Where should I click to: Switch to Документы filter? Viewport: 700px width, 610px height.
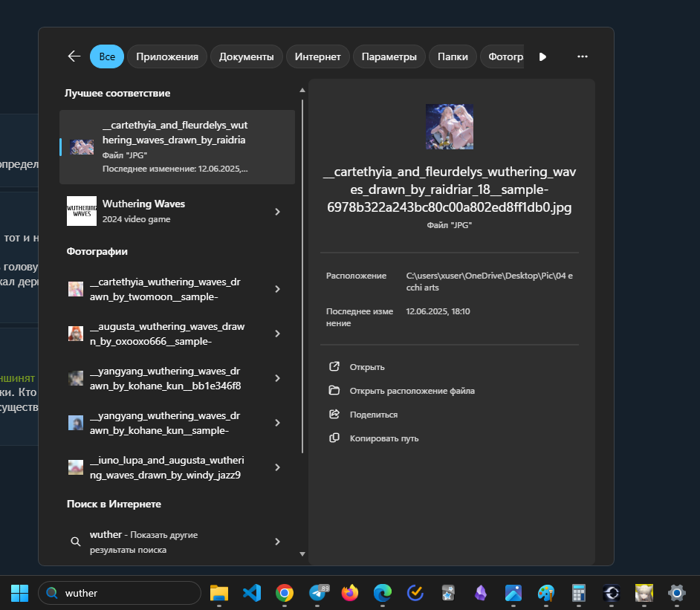(247, 56)
